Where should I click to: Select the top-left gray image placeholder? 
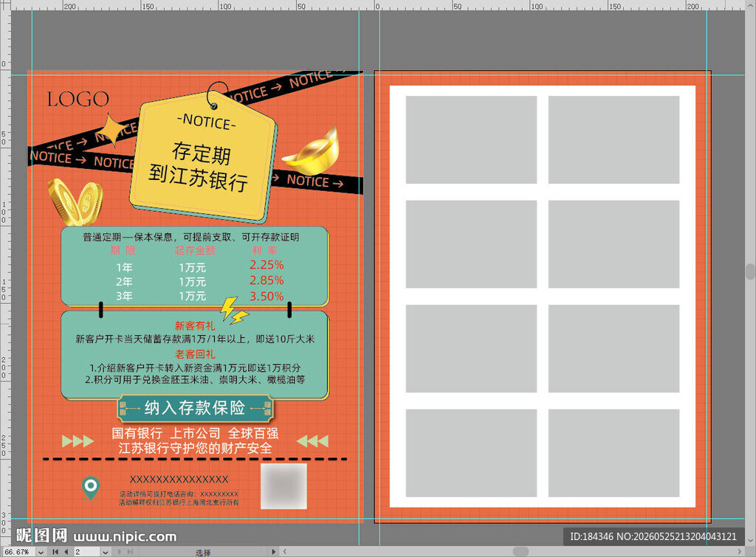(471, 139)
